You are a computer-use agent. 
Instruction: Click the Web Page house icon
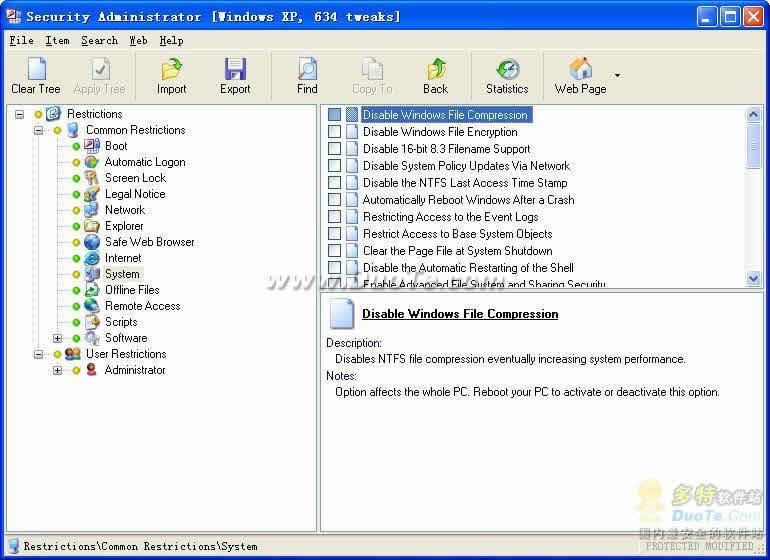(580, 69)
